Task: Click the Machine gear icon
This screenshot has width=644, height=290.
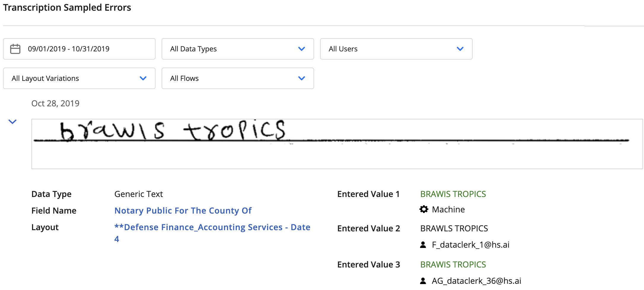Action: click(x=424, y=209)
